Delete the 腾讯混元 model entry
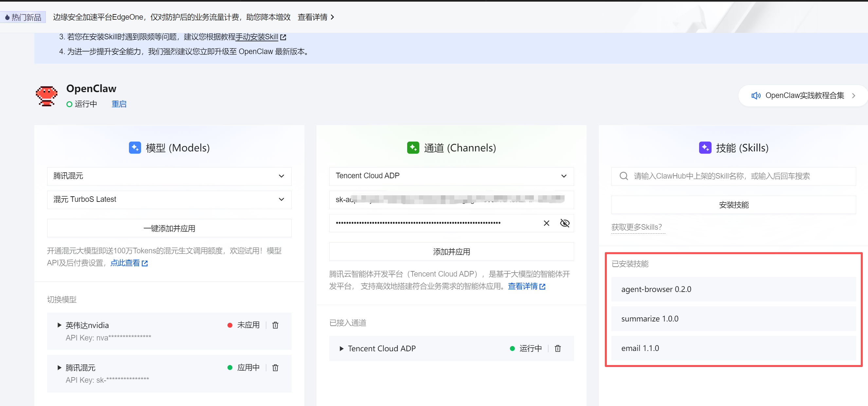The width and height of the screenshot is (868, 406). pos(275,368)
